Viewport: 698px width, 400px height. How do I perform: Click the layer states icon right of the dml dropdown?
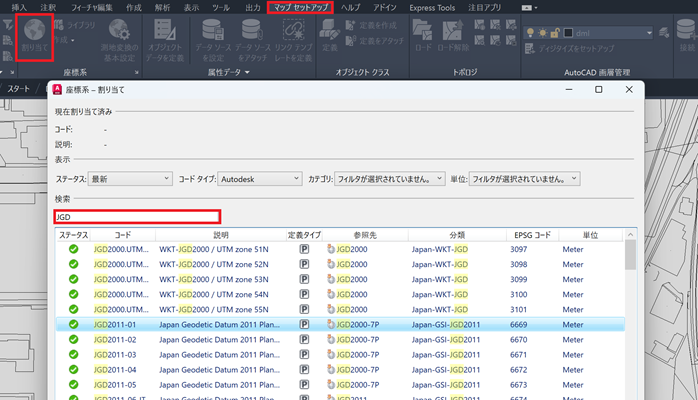point(664,33)
